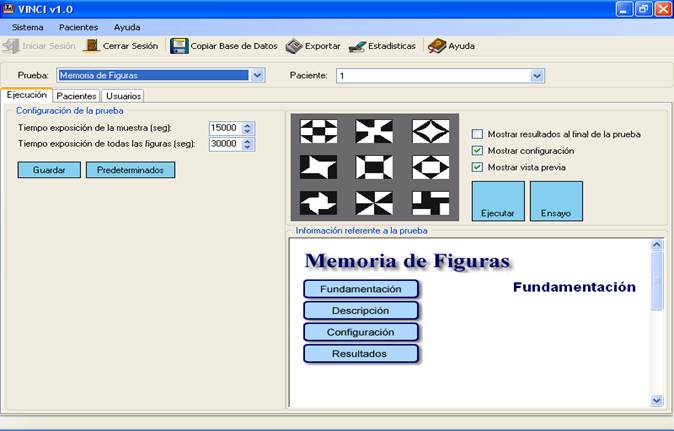Click the Copiar Base de Datos icon
The image size is (674, 431).
(x=179, y=46)
